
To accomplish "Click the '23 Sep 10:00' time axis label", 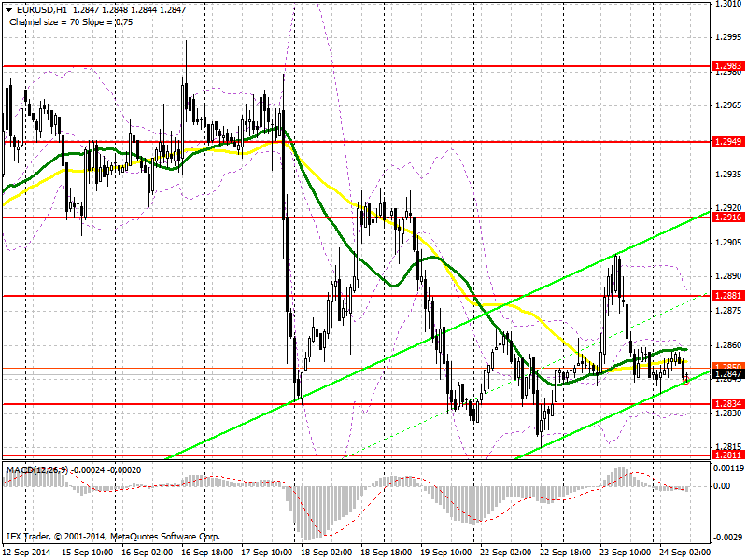I will (x=626, y=553).
